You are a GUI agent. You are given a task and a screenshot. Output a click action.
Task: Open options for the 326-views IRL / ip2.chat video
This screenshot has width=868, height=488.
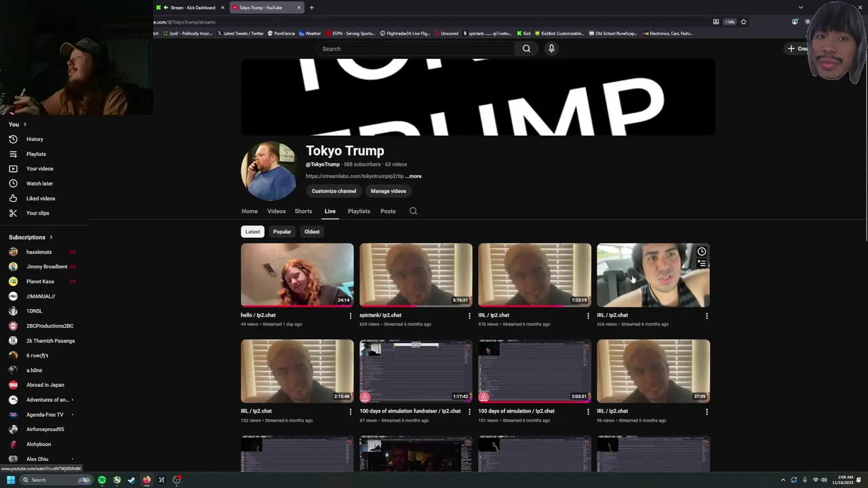pos(707,316)
